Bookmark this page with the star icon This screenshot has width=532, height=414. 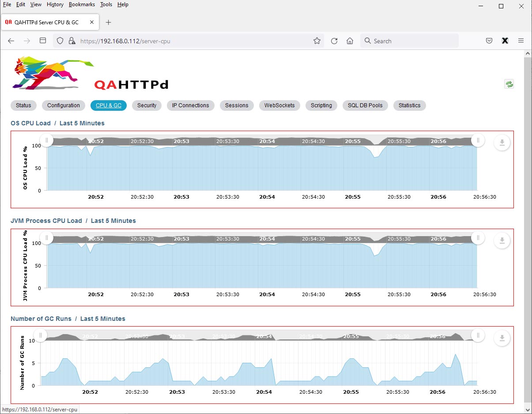coord(317,41)
